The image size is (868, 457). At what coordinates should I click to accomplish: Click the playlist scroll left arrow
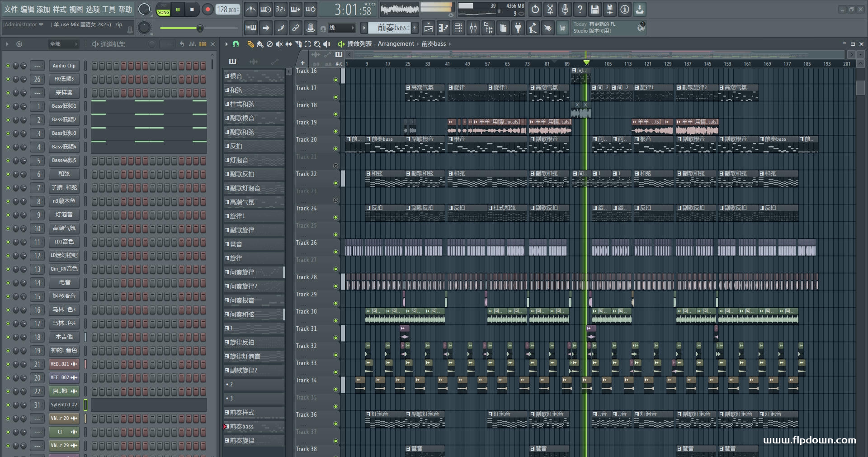coord(349,54)
